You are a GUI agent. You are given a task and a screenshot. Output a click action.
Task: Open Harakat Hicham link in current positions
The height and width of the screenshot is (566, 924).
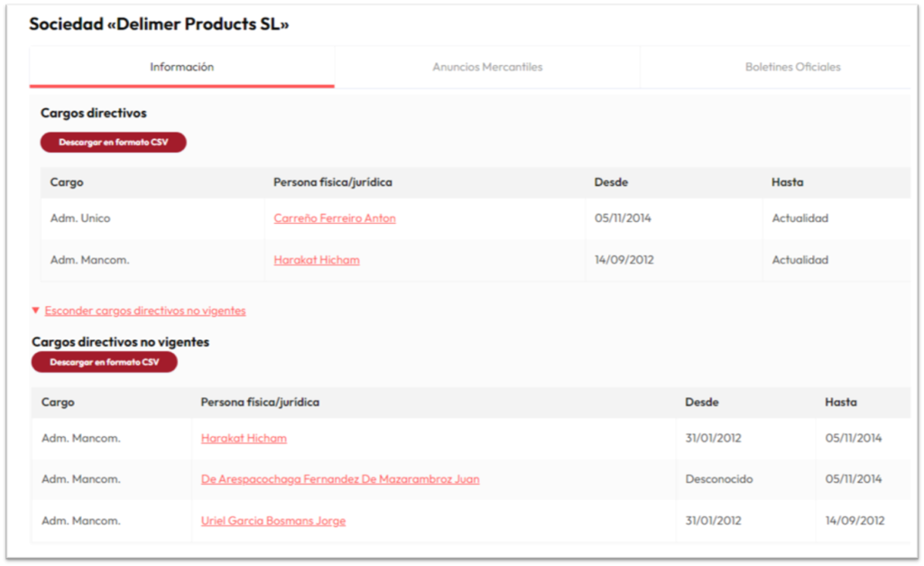click(317, 260)
